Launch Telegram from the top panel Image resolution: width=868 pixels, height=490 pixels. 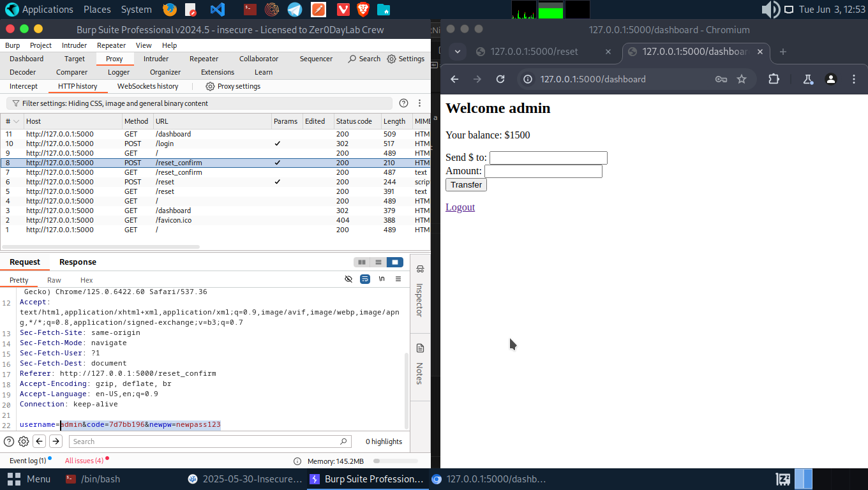pos(294,10)
